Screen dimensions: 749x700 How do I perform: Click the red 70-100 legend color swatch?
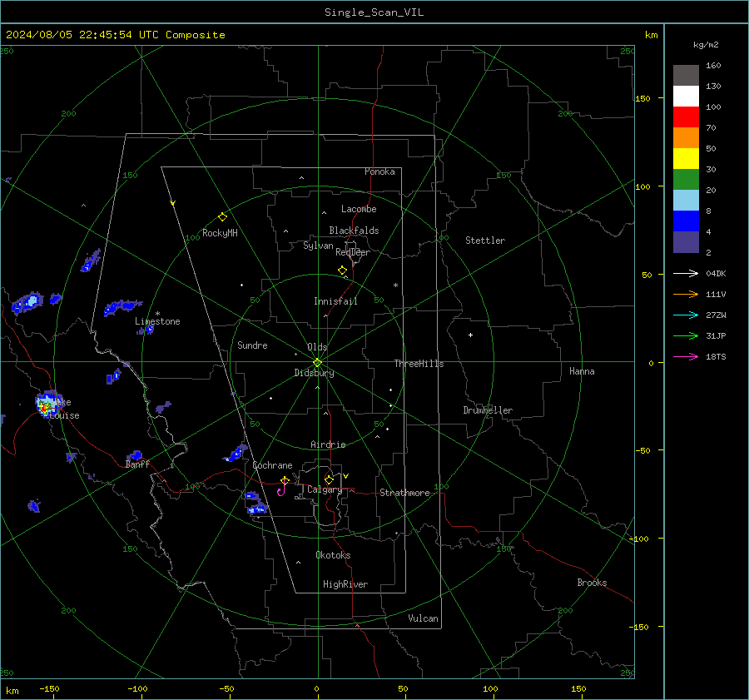(x=686, y=117)
